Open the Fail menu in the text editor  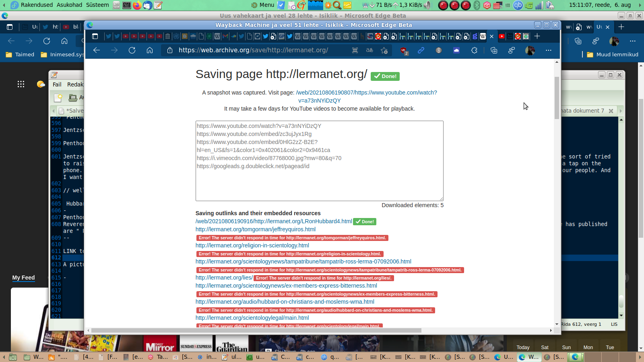pos(57,84)
